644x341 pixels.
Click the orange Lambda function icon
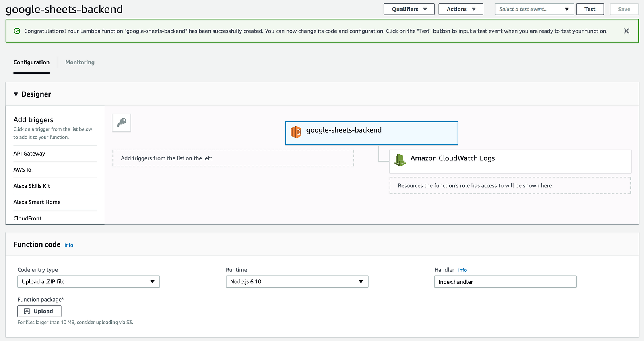tap(296, 132)
